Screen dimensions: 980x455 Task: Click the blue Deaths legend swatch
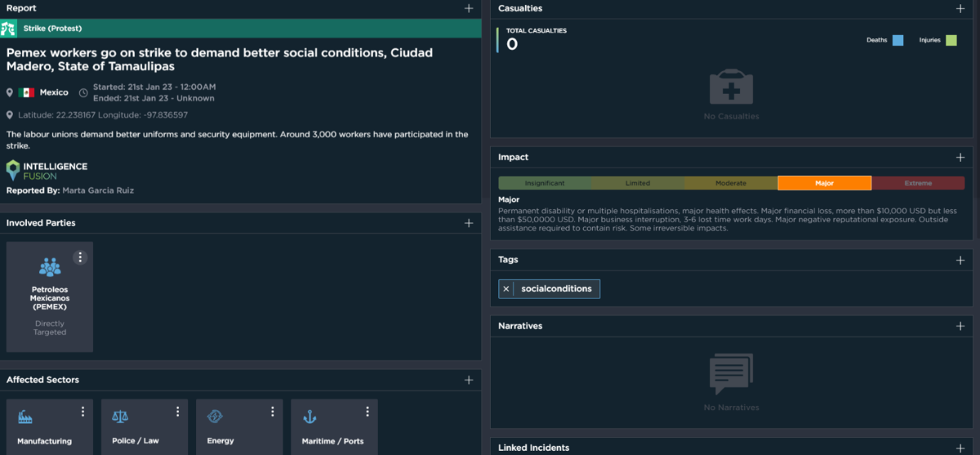pyautogui.click(x=898, y=40)
